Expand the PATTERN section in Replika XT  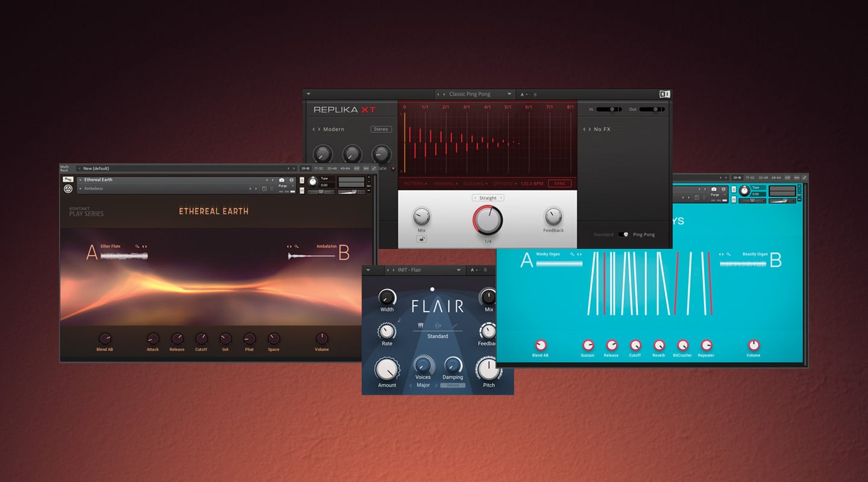pyautogui.click(x=415, y=183)
